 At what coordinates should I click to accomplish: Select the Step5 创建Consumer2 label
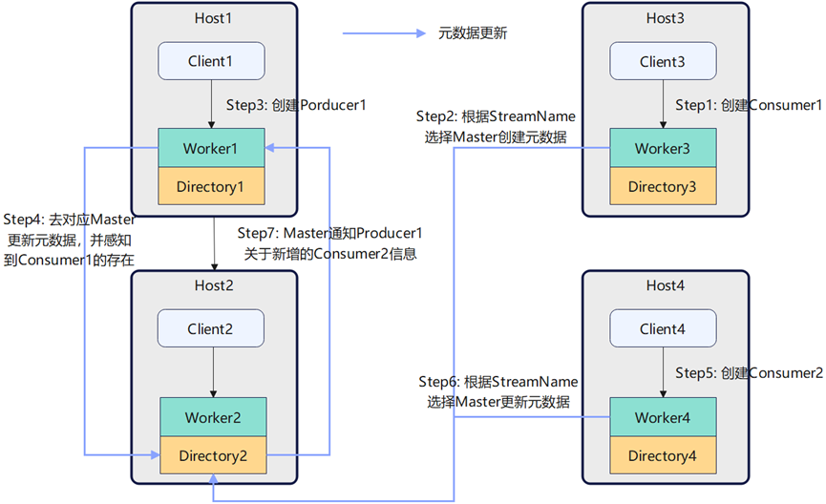[x=749, y=373]
